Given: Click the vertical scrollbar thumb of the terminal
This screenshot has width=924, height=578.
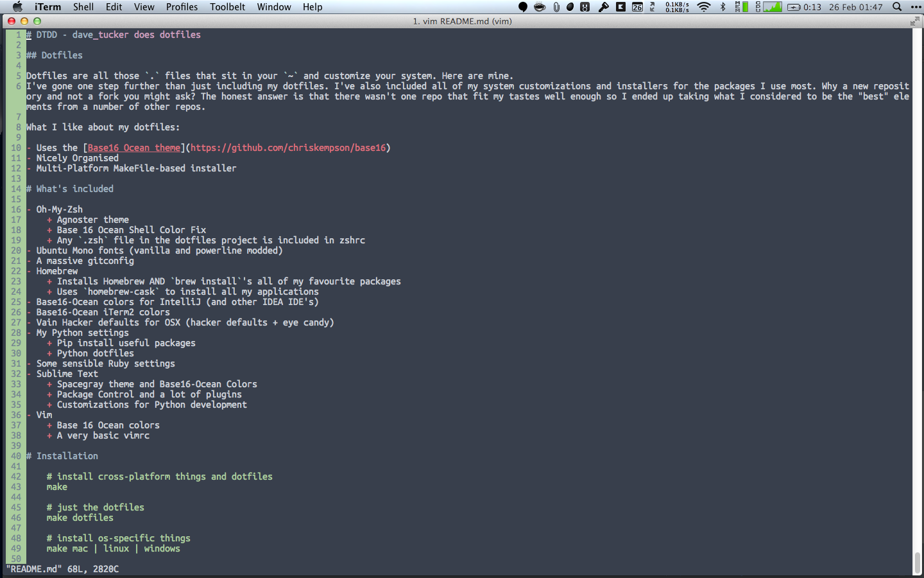Looking at the screenshot, I should (x=918, y=563).
